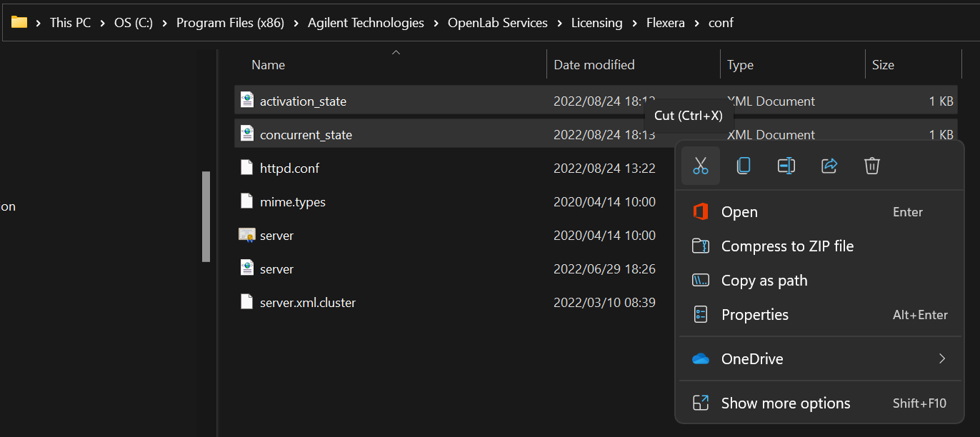Click the Share icon in context menu
The image size is (980, 437).
point(829,166)
